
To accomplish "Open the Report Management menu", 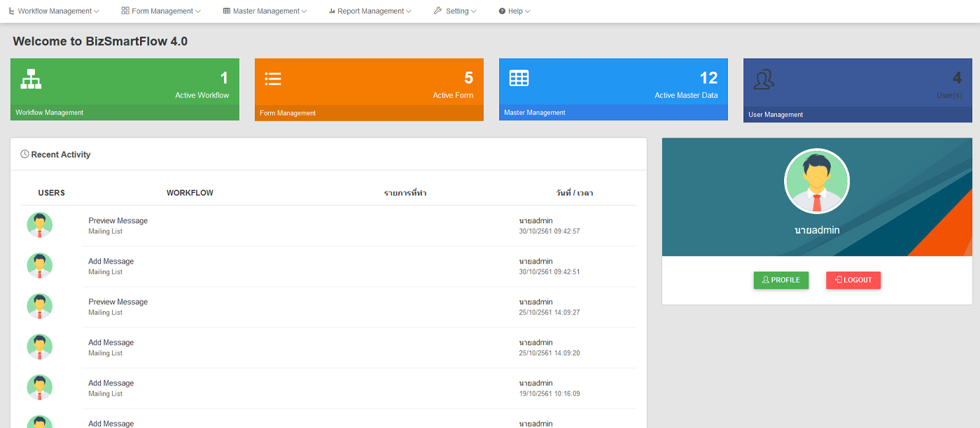I will click(x=370, y=11).
